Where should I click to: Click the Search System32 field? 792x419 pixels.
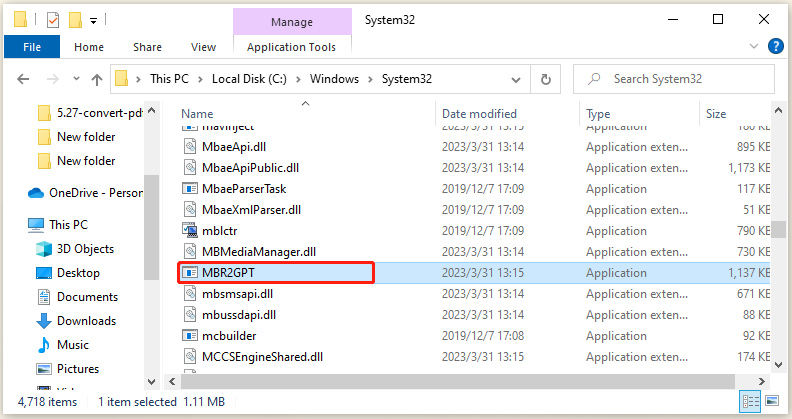[x=674, y=79]
